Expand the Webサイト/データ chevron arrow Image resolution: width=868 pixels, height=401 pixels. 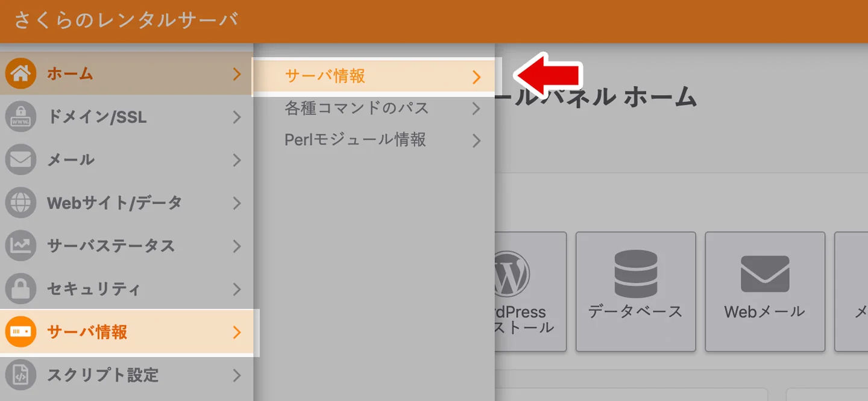[237, 203]
